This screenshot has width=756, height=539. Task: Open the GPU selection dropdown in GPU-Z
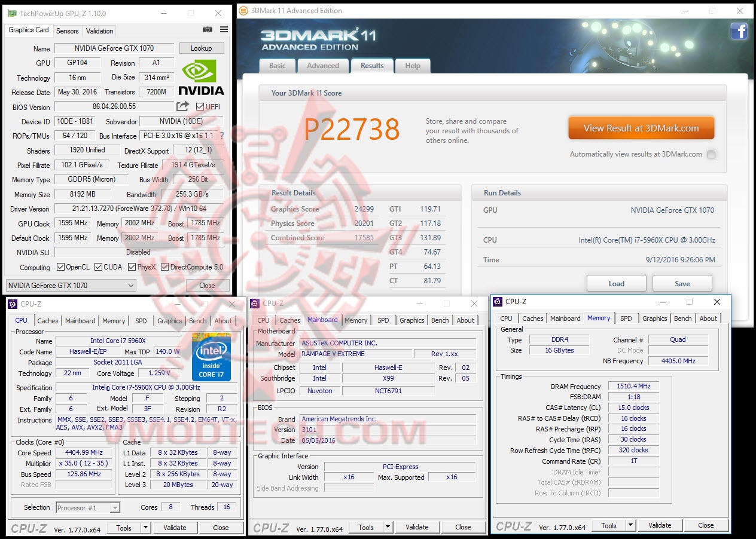[71, 285]
